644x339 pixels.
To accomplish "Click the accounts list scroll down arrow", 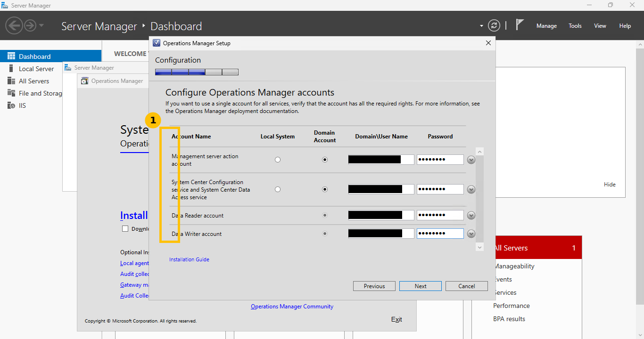I will (x=480, y=247).
